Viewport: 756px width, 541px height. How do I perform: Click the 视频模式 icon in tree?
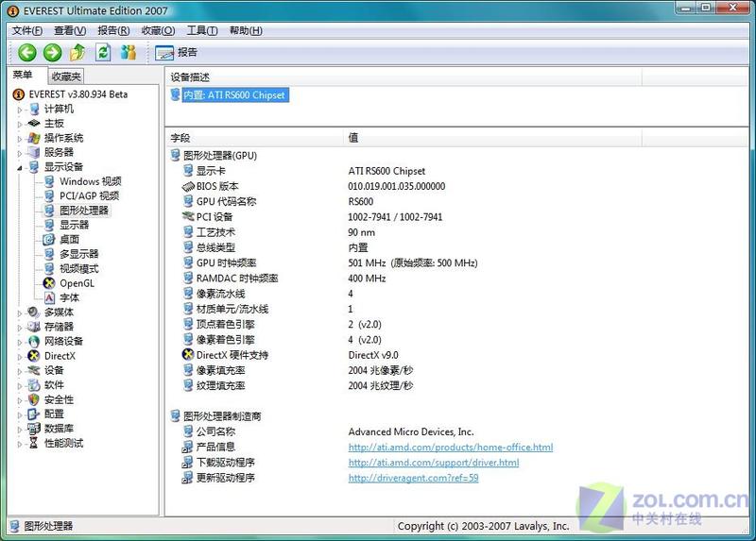(49, 268)
